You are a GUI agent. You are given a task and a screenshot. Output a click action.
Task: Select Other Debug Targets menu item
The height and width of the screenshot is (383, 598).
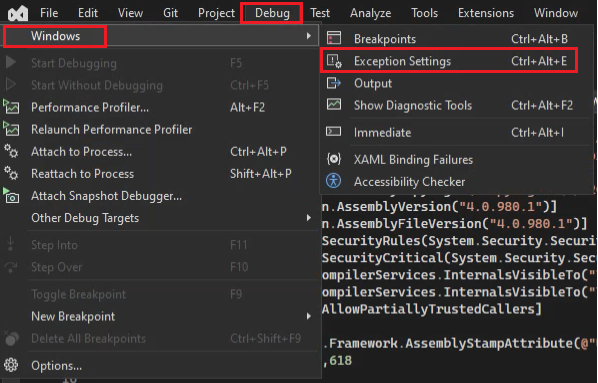[160, 218]
